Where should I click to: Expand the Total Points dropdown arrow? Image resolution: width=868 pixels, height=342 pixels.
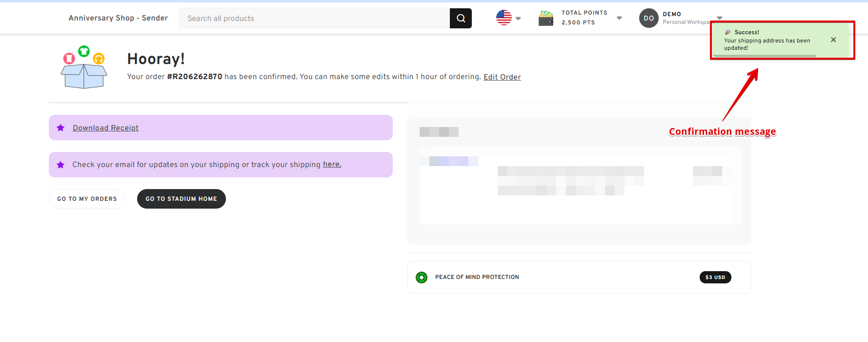[619, 18]
